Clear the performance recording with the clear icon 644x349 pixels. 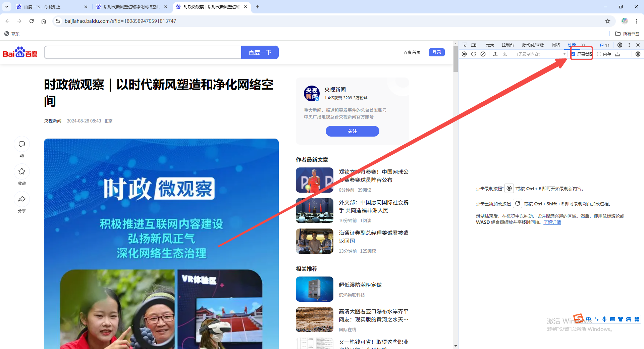point(483,54)
